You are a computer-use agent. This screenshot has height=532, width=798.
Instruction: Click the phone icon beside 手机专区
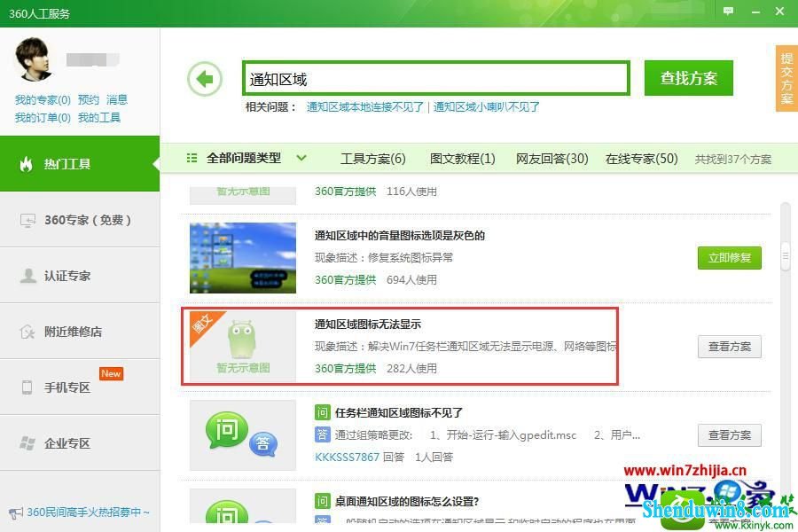click(x=27, y=387)
